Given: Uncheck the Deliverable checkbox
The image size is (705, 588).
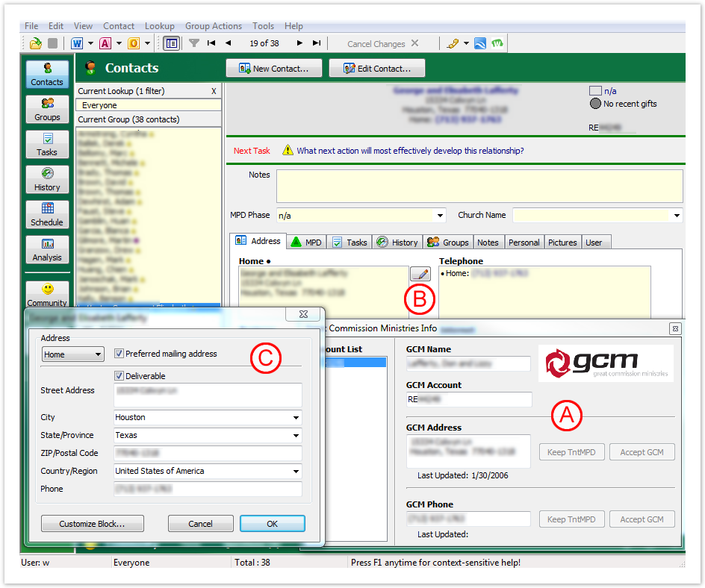Looking at the screenshot, I should click(x=119, y=375).
